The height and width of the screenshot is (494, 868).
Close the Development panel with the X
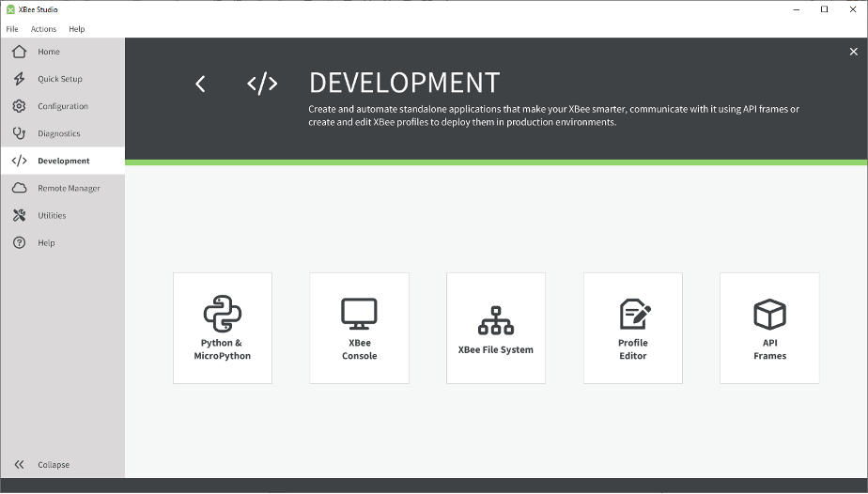(854, 52)
